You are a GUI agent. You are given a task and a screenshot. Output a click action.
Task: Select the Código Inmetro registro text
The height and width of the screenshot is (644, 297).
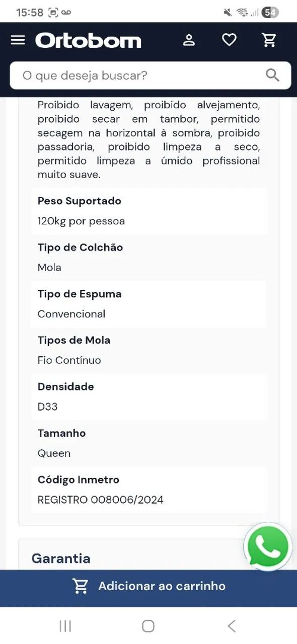pos(101,500)
